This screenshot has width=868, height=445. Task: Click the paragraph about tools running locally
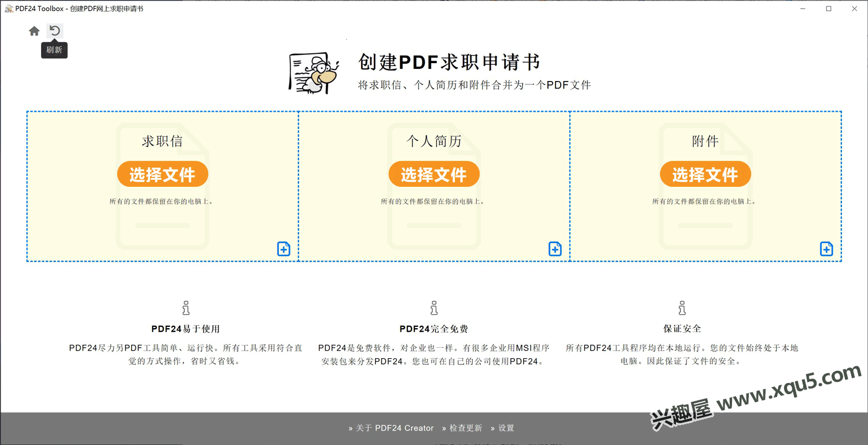682,355
